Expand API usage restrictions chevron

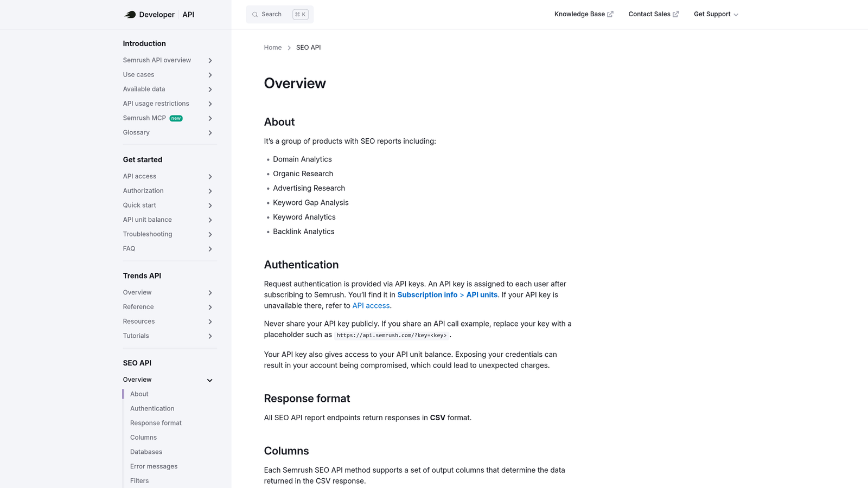pyautogui.click(x=210, y=104)
